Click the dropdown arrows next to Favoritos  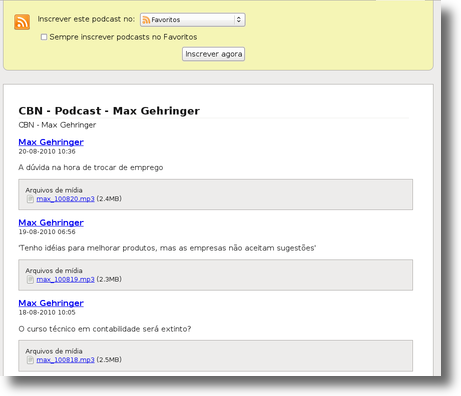pos(239,20)
